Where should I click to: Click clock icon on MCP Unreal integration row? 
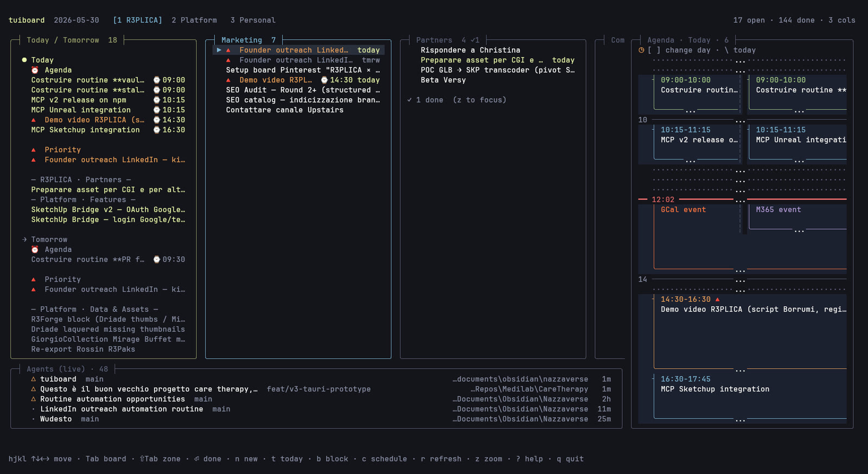tap(157, 110)
